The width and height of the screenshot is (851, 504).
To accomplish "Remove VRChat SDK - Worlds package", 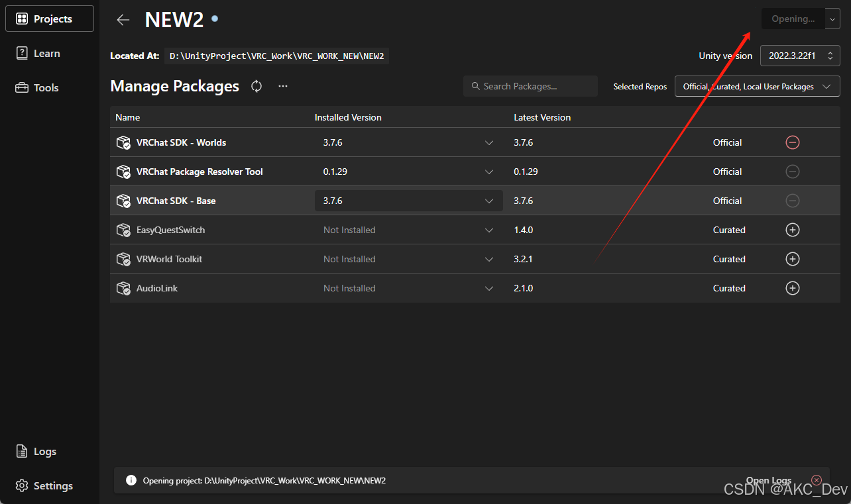I will pos(793,142).
